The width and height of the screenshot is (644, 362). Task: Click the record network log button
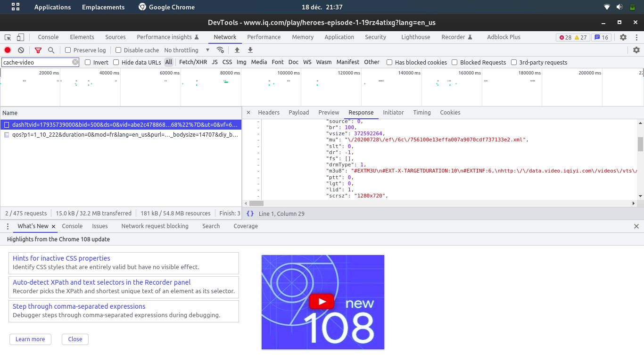pos(8,50)
